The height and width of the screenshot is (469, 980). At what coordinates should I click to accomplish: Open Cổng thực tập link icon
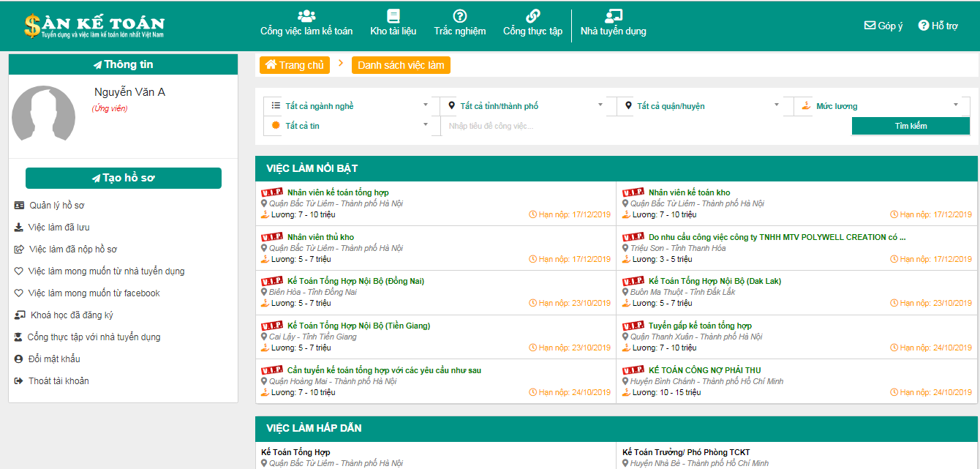pos(533,16)
